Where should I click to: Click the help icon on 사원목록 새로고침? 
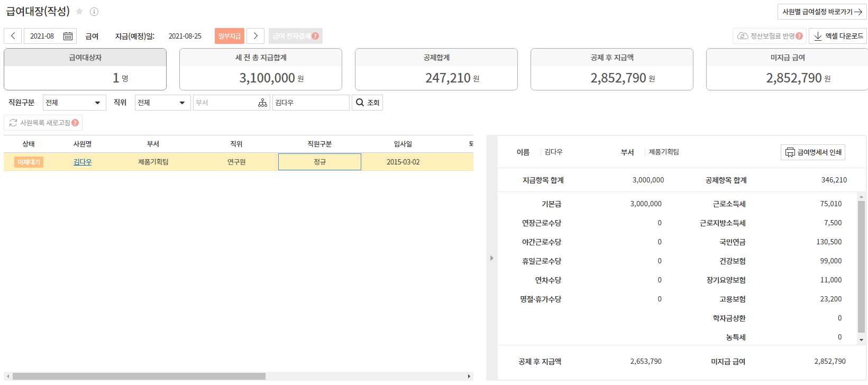(x=75, y=123)
